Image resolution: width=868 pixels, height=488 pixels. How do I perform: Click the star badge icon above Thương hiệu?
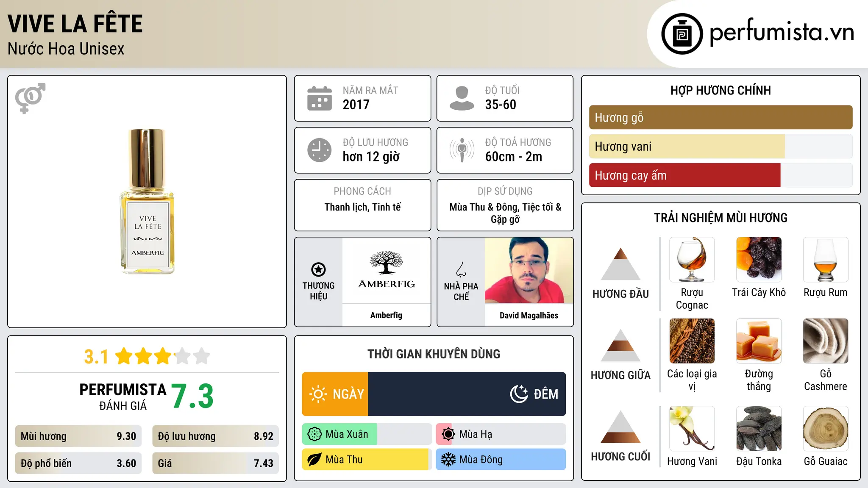coord(318,269)
